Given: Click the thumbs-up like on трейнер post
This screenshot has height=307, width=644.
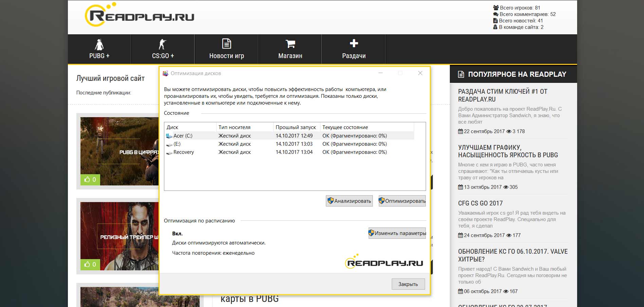Looking at the screenshot, I should point(90,264).
